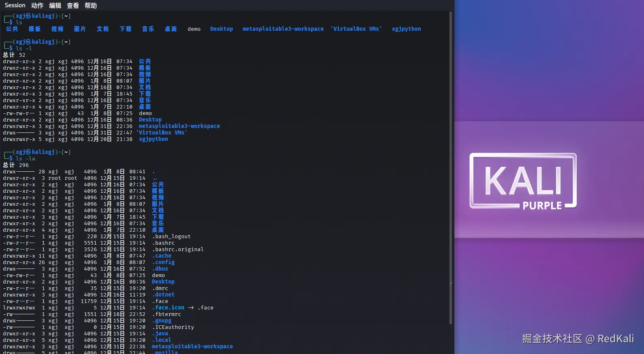Image resolution: width=644 pixels, height=354 pixels.
Task: Click 模板 in the first ls output
Action: tap(35, 29)
